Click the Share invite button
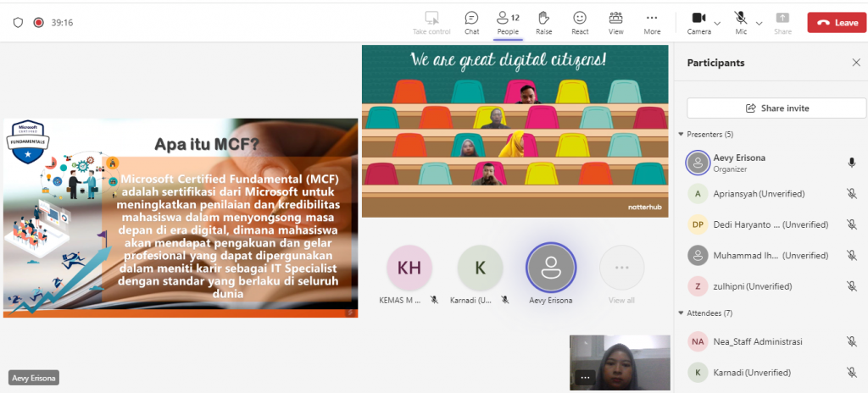 (x=776, y=108)
